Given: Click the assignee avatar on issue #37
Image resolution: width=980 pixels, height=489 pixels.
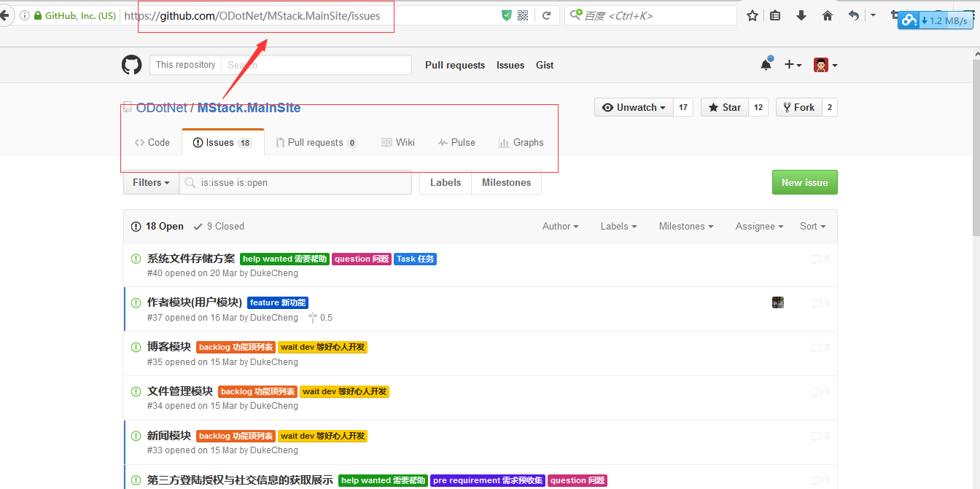Looking at the screenshot, I should [778, 302].
